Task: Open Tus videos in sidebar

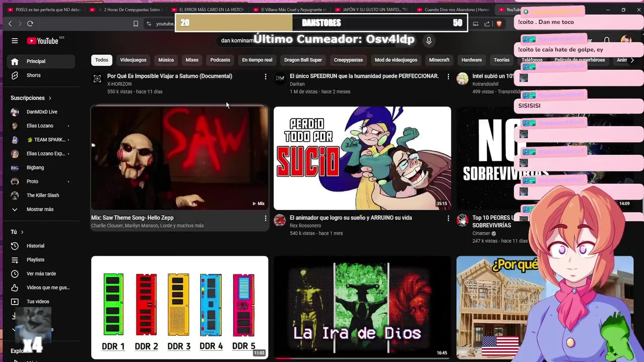Action: point(41,302)
